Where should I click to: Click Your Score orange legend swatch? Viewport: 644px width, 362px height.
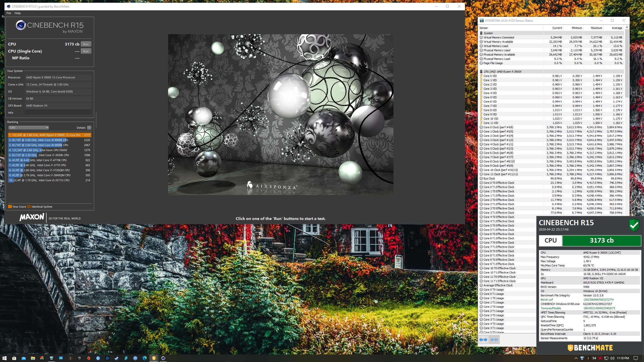[10, 207]
